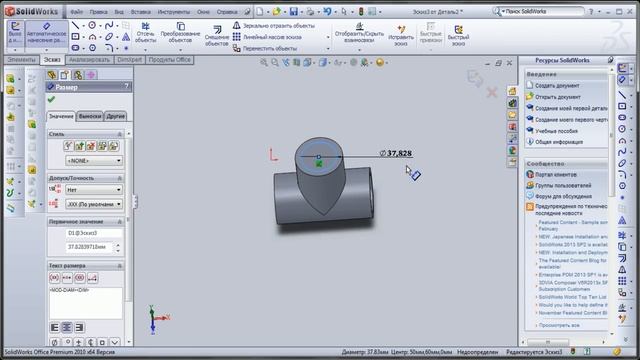This screenshot has width=640, height=360.
Task: Click Линейный массив эскиза
Action: click(268, 37)
